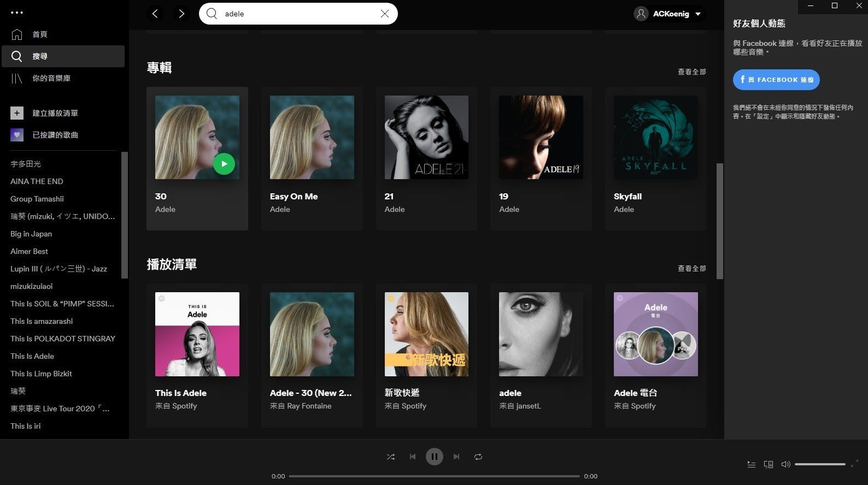Skip to the next track
The image size is (868, 485).
pyautogui.click(x=456, y=457)
